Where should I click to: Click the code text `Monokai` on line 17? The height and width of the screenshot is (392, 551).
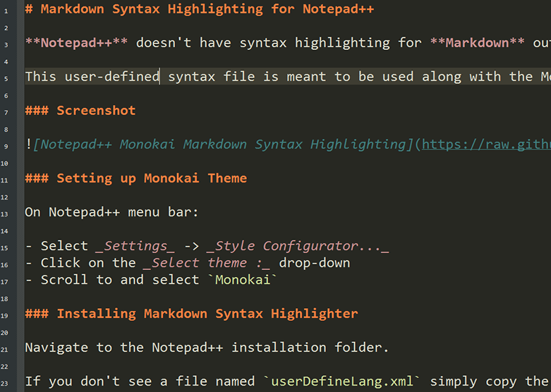click(243, 280)
